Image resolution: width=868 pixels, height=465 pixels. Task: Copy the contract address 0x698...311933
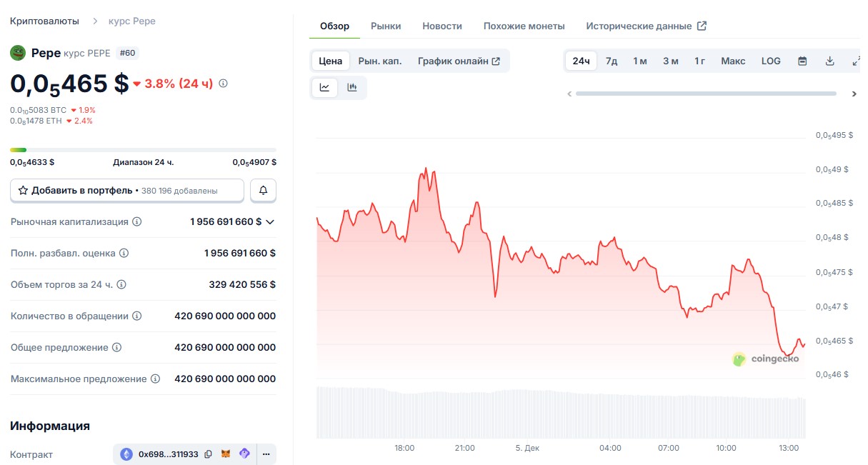[208, 454]
